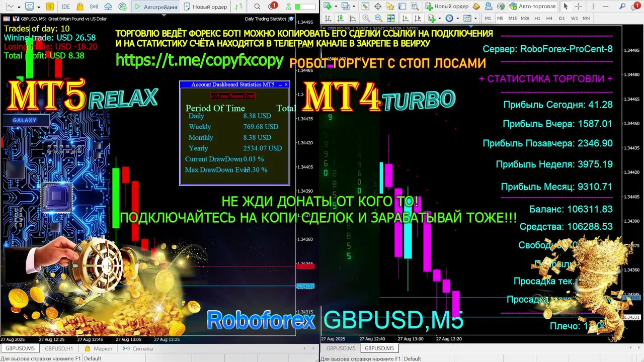The width and height of the screenshot is (644, 362).
Task: Close the Account Dashboard Statistics MT5 panel
Action: click(287, 84)
